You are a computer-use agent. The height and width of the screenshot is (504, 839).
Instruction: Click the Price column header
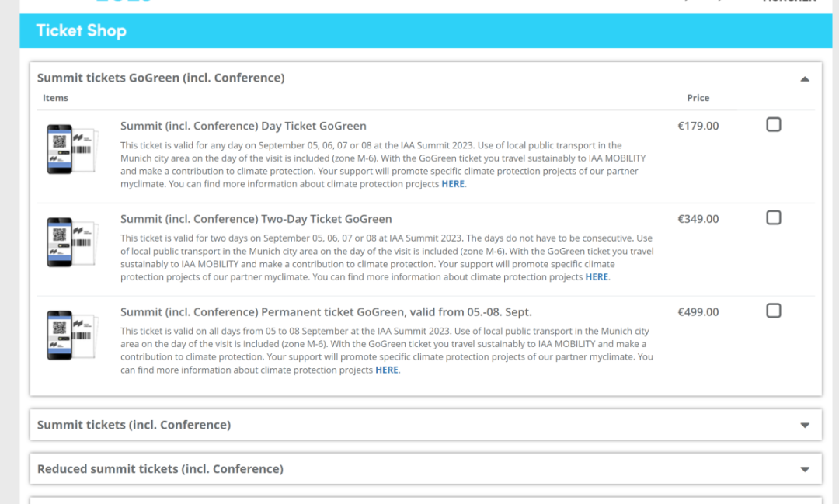698,98
